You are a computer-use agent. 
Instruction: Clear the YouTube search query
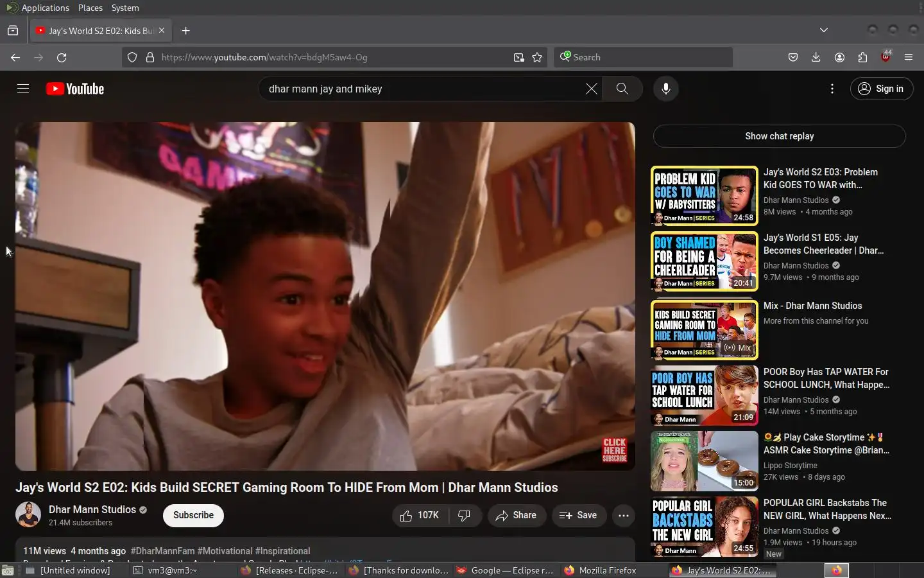[x=592, y=89]
